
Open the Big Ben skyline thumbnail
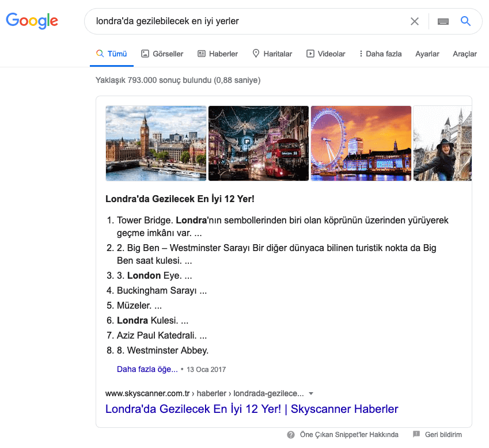tap(156, 143)
